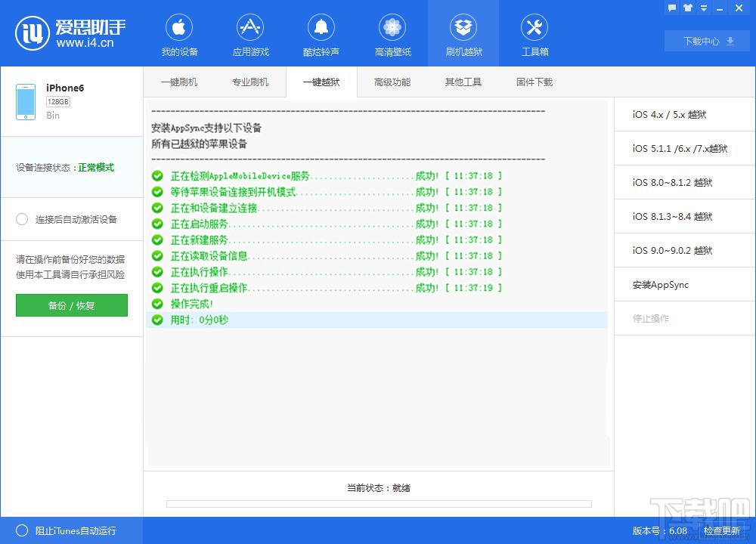Open the 我的设备 (My Device) section
This screenshot has width=756, height=544.
178,33
